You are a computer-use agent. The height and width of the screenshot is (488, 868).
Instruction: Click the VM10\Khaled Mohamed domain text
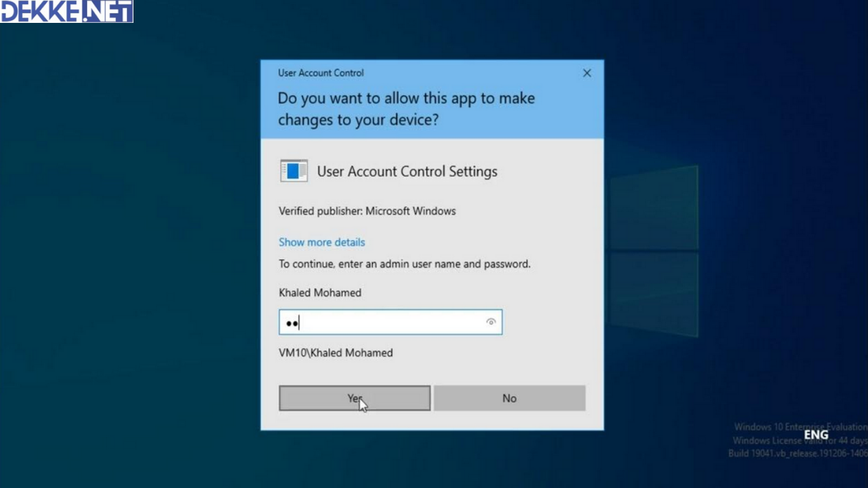(x=336, y=353)
